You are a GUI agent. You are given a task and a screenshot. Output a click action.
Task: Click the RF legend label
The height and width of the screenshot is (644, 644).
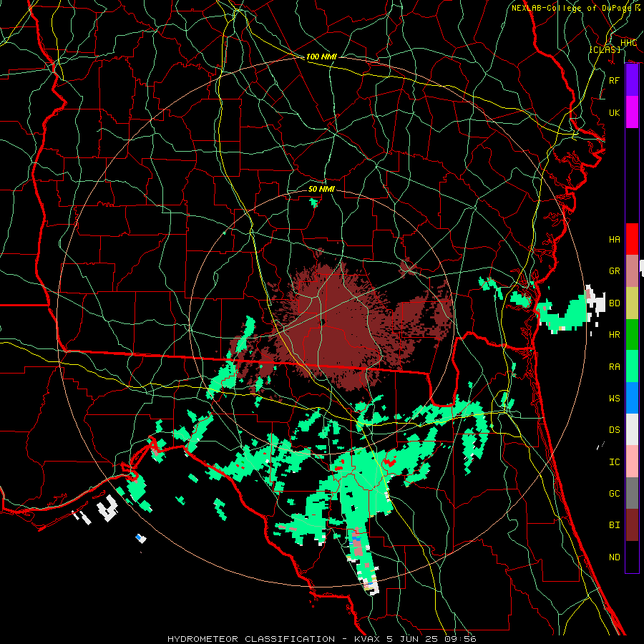pos(615,80)
